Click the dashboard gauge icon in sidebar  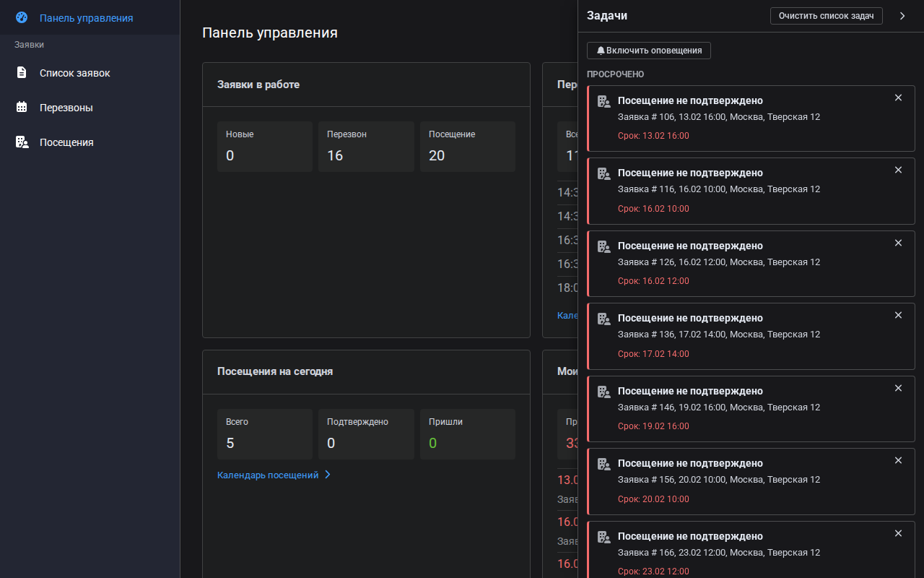tap(22, 17)
